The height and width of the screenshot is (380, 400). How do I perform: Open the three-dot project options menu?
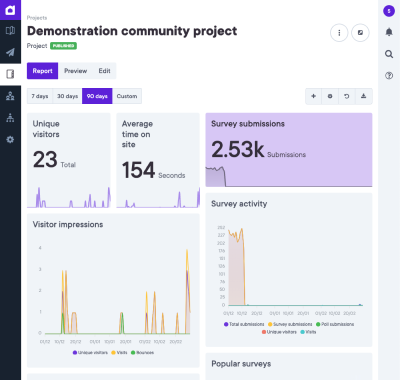(x=339, y=33)
